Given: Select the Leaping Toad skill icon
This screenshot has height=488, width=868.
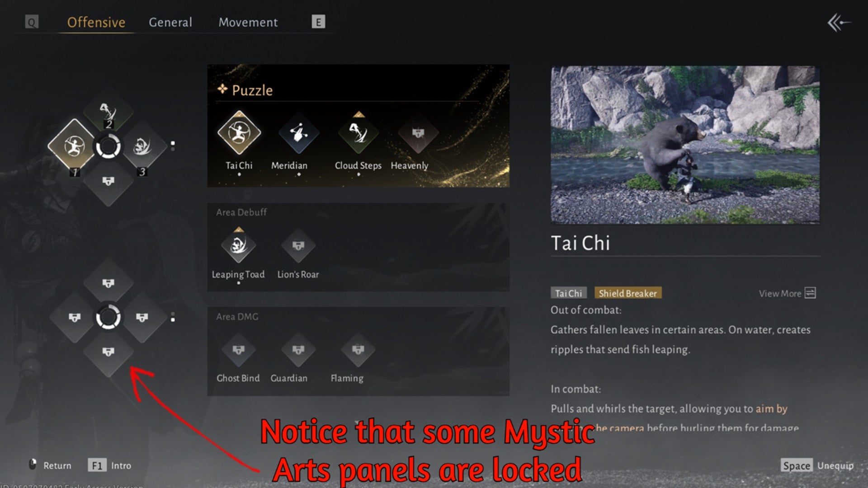Looking at the screenshot, I should click(239, 245).
